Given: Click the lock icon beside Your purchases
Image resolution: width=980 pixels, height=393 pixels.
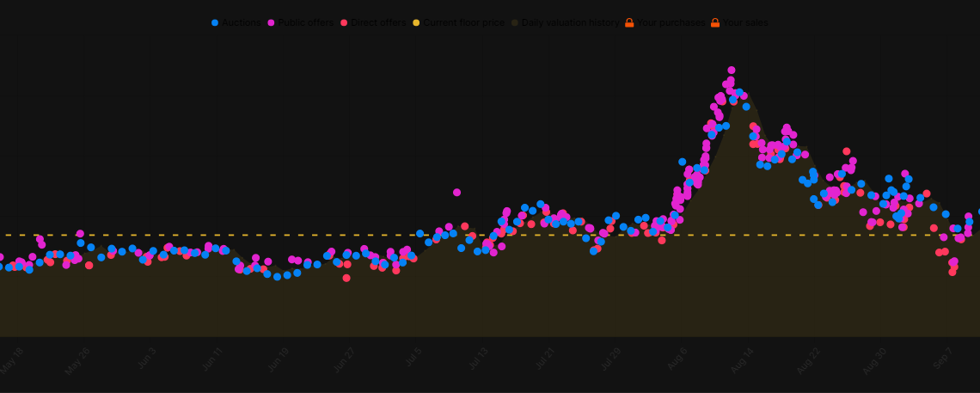Looking at the screenshot, I should (x=629, y=23).
